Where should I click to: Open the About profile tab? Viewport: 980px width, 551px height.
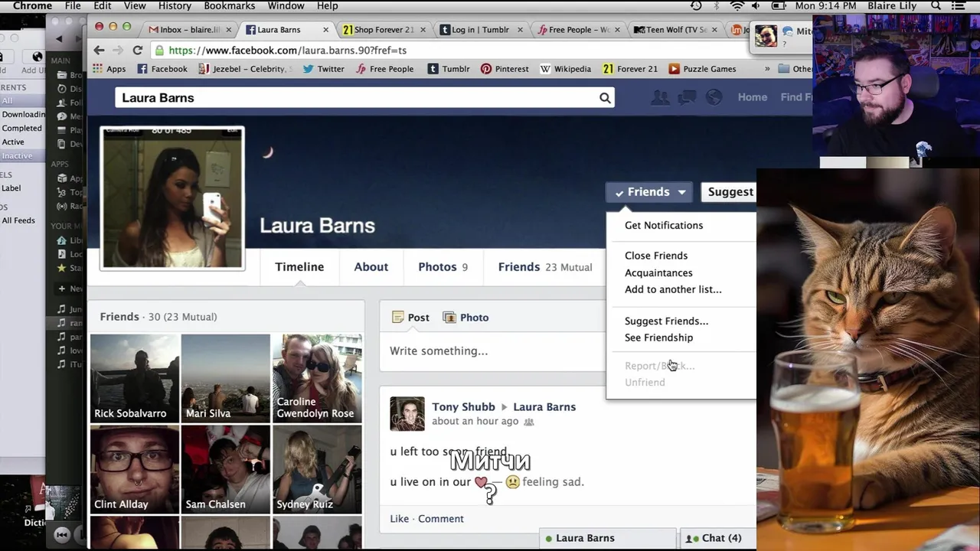(371, 267)
